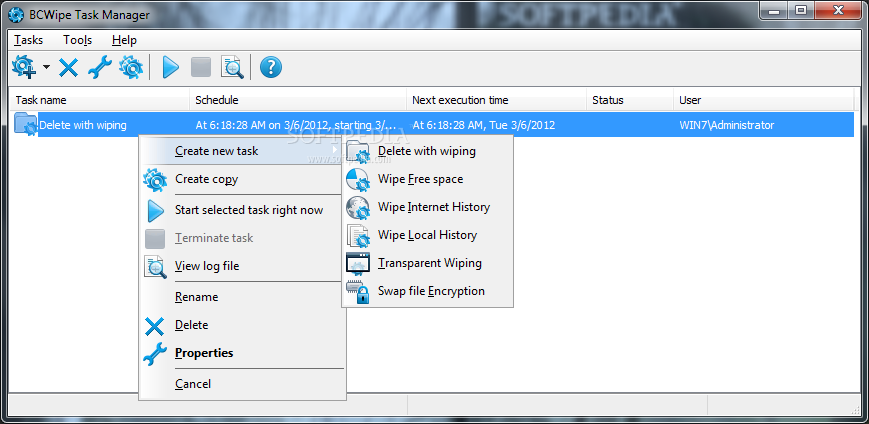Select Delete with wiping submenu item
The image size is (869, 424).
427,151
